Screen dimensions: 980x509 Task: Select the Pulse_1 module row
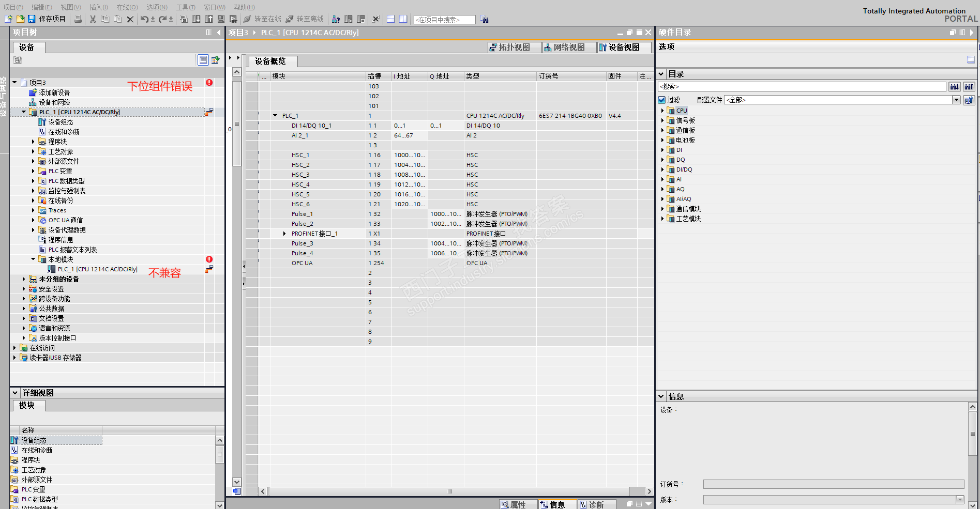[449, 214]
